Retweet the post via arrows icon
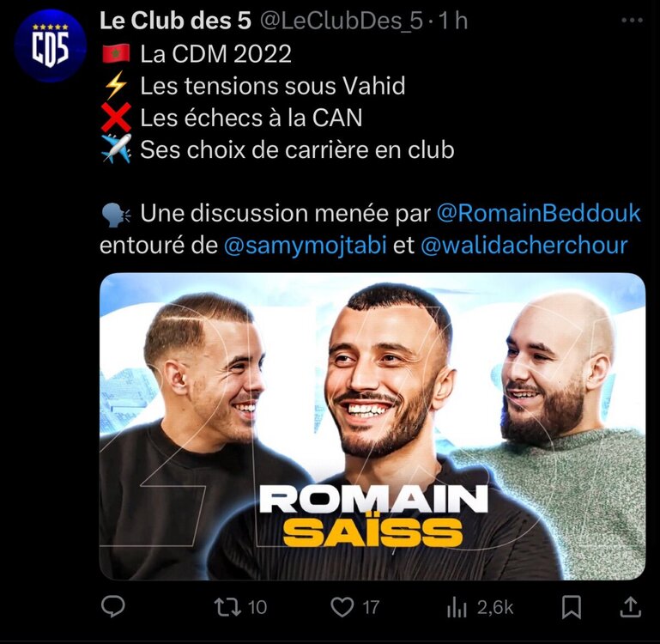This screenshot has height=644, width=660. [x=227, y=607]
